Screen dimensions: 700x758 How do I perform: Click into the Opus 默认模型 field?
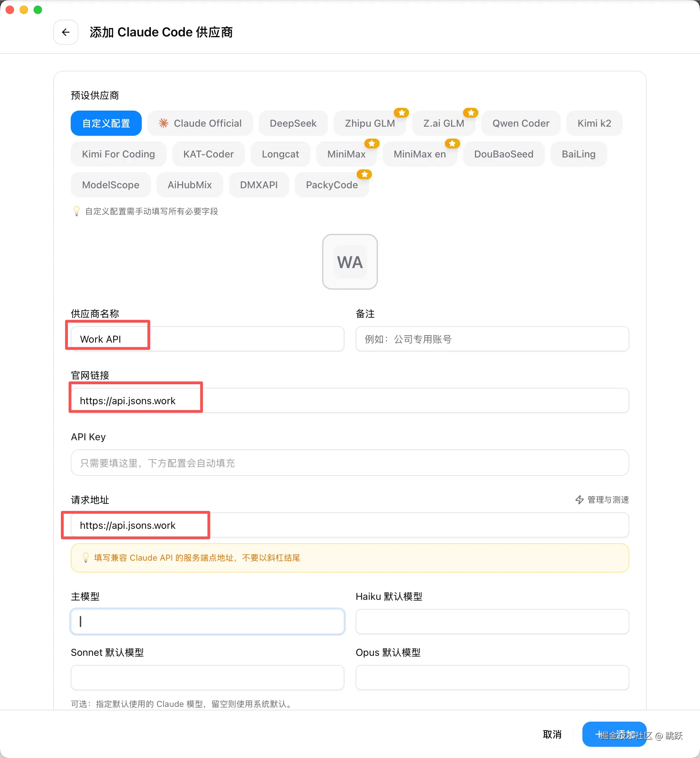[492, 677]
